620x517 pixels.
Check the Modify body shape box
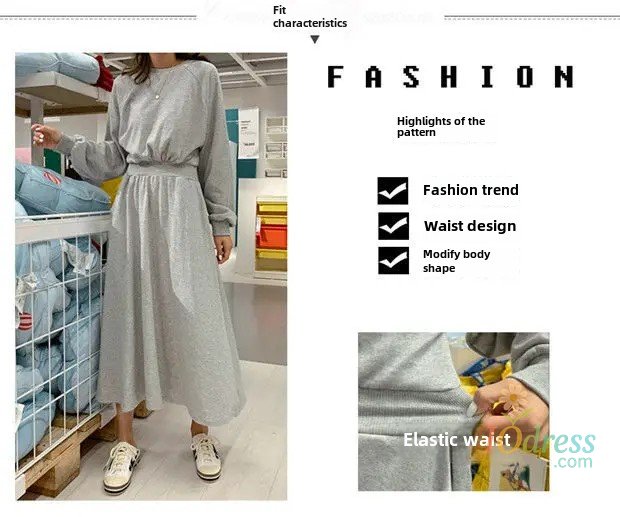pos(393,260)
